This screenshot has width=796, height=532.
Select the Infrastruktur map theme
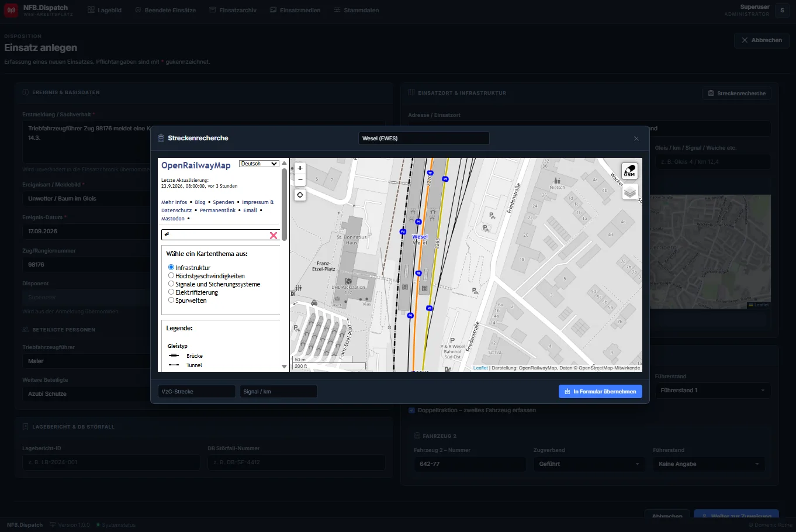[x=171, y=267]
